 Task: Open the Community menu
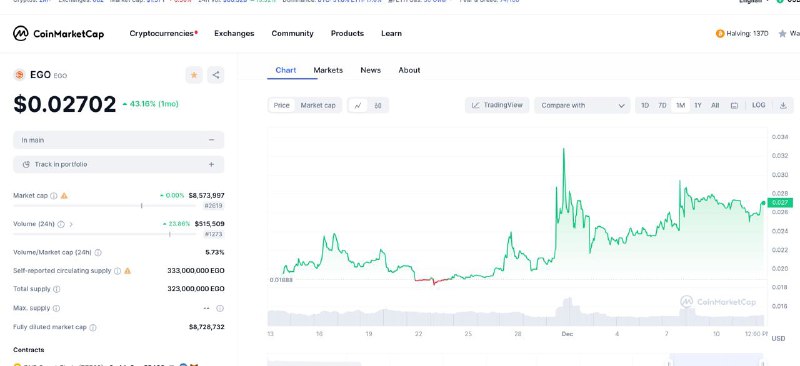[x=292, y=34]
